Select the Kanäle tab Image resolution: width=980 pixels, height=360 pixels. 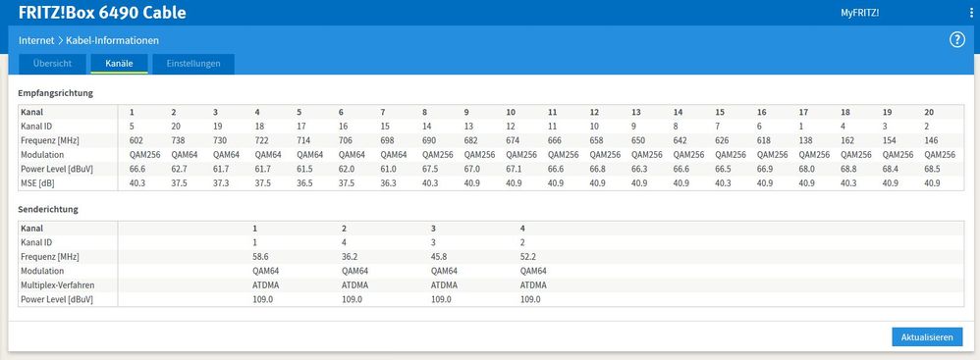point(120,64)
